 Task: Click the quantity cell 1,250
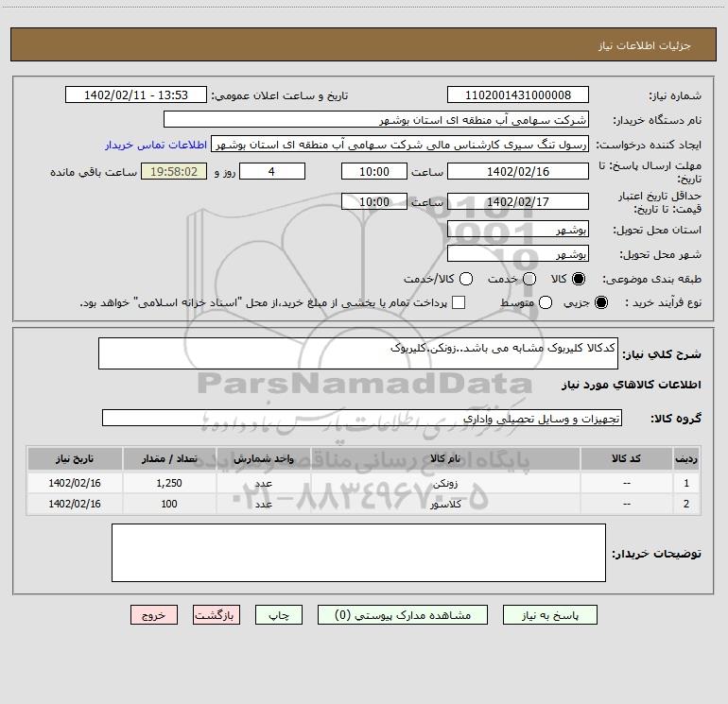click(169, 483)
